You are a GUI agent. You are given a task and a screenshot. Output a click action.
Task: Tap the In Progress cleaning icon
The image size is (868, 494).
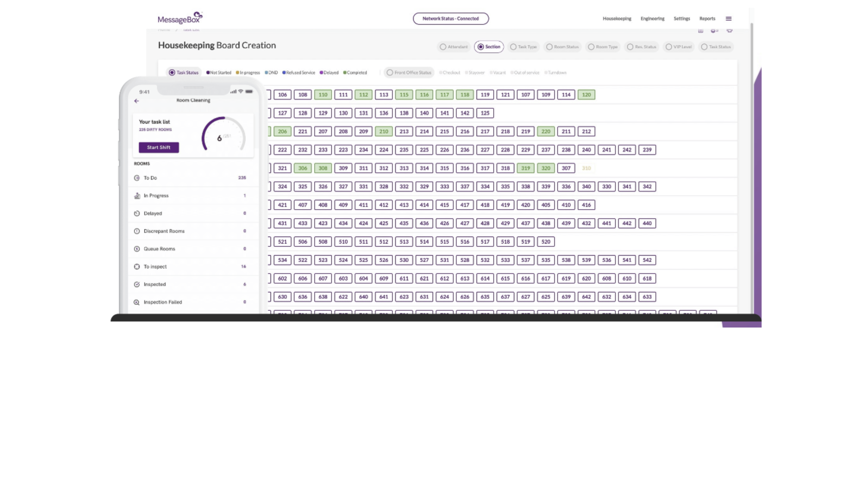tap(137, 196)
